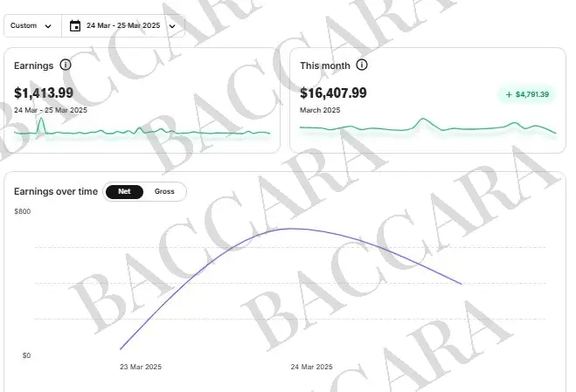Screen dimensions: 576x392
Task: Switch the chart to Gross earnings
Action: (164, 191)
